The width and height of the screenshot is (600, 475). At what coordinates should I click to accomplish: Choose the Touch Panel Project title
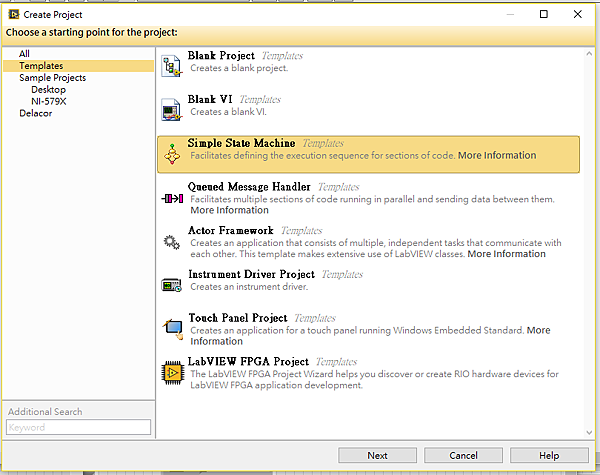point(238,318)
